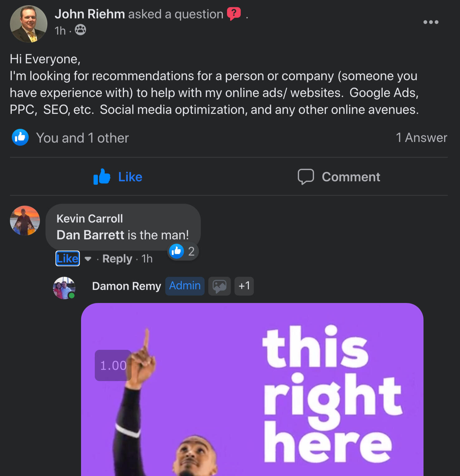Open the 1 Answer link
This screenshot has height=476, width=460.
tap(421, 138)
